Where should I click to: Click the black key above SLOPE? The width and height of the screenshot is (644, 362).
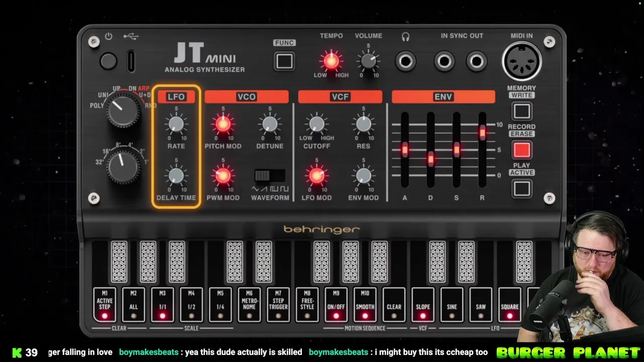(437, 261)
